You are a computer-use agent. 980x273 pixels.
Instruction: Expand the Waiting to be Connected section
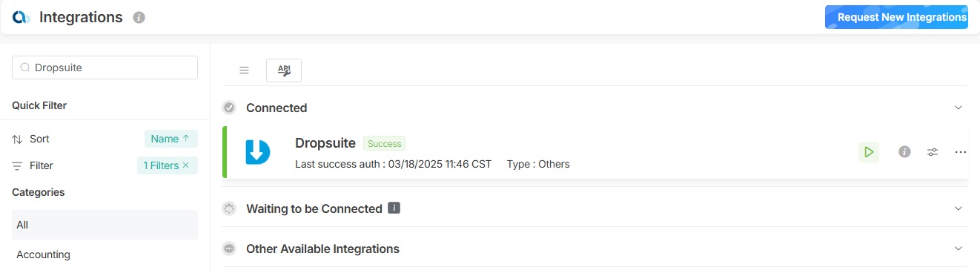point(959,208)
